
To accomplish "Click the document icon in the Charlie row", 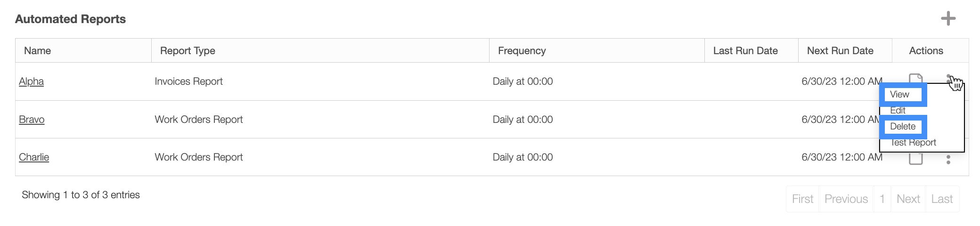I will click(915, 160).
